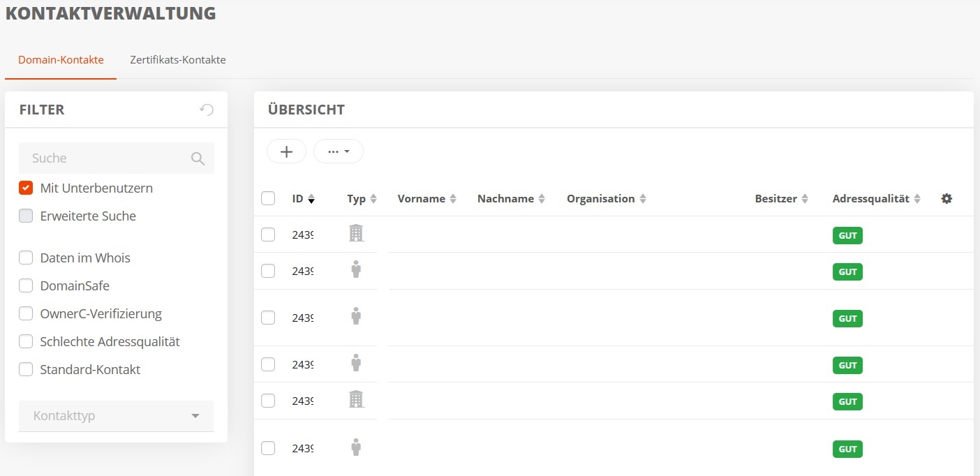
Task: Sort contacts by Adressqualität
Action: pyautogui.click(x=877, y=199)
